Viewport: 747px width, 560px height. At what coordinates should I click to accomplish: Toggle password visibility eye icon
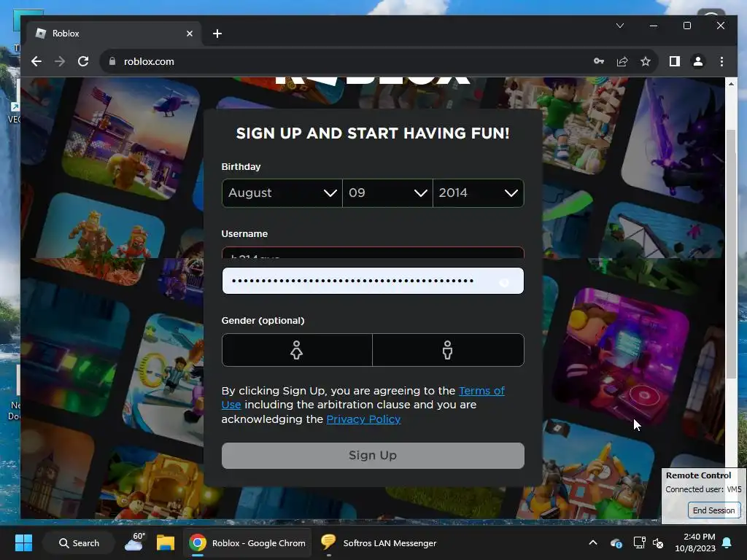(x=504, y=282)
